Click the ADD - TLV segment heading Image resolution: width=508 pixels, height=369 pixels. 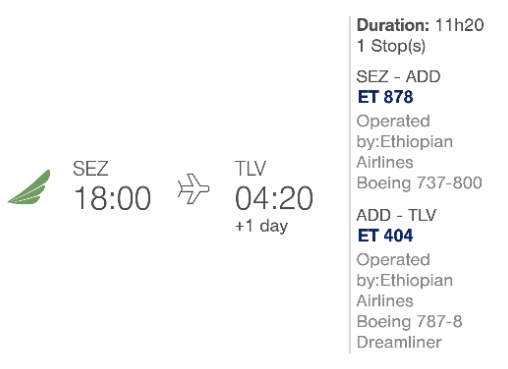(396, 215)
